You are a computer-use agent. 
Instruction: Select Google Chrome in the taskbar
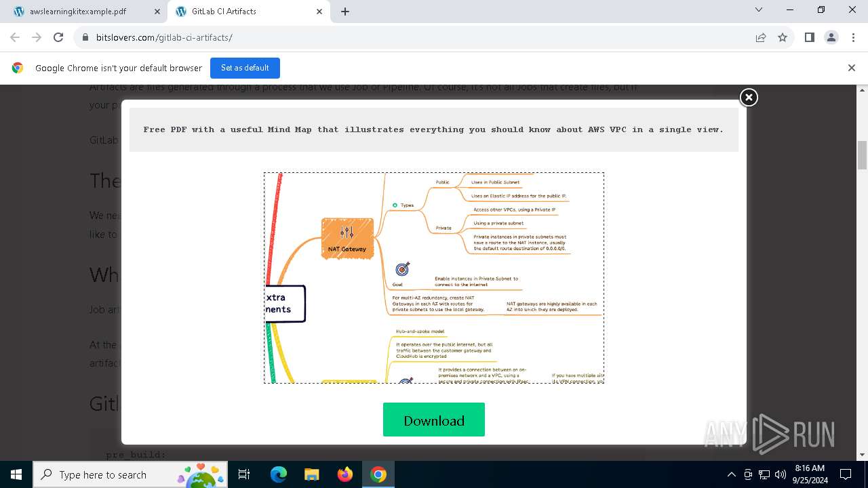[378, 474]
